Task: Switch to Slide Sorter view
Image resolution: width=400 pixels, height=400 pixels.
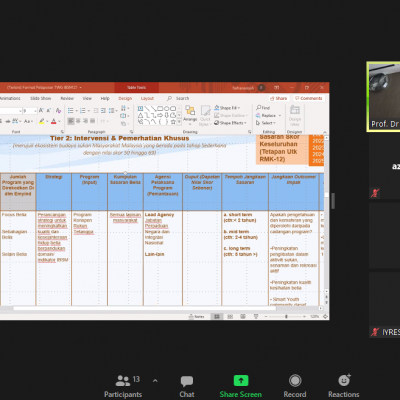Action: point(230,316)
